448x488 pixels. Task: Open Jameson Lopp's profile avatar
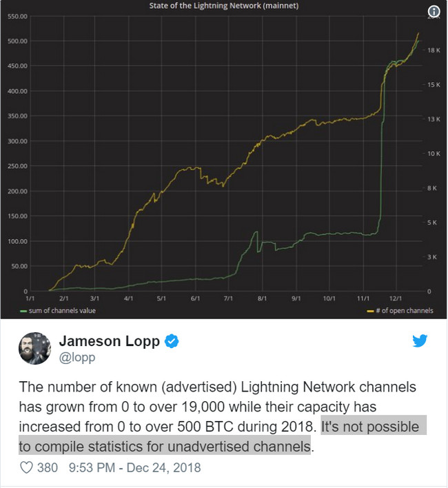(35, 348)
